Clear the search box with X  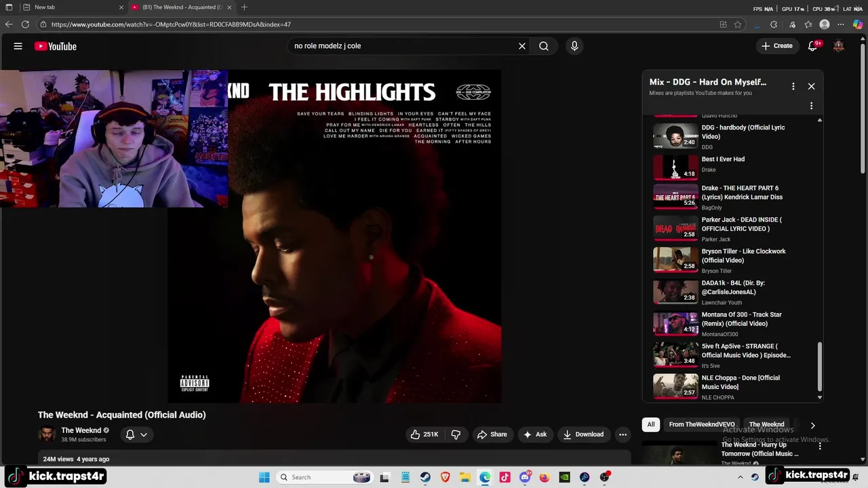click(522, 46)
